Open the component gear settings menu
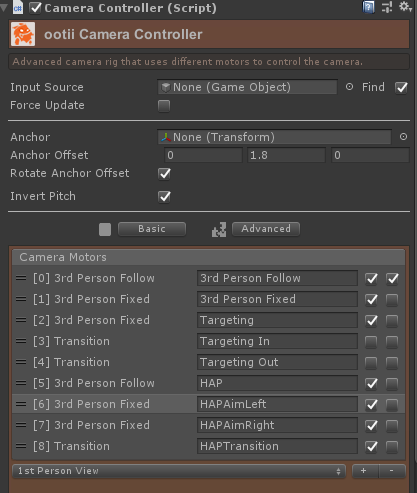Viewport: 417px width, 493px height. click(x=405, y=7)
